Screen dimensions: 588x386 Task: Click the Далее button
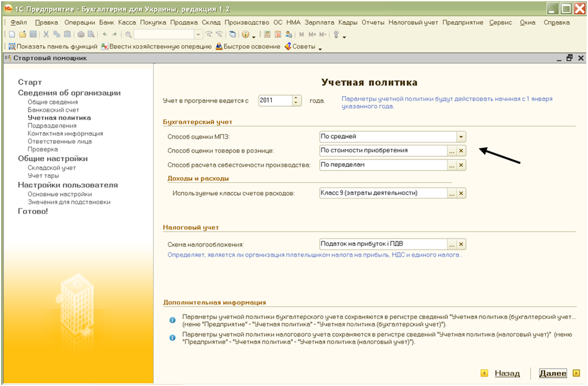coord(553,373)
